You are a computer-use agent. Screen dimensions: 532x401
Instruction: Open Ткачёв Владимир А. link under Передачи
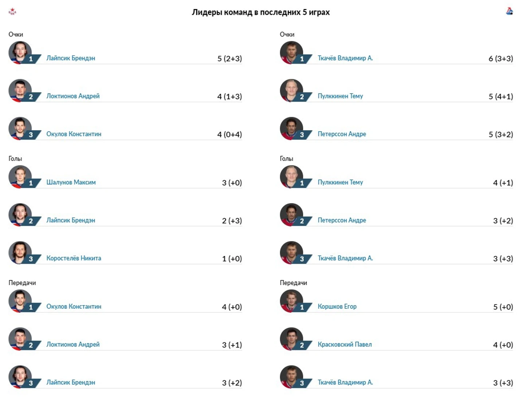345,382
